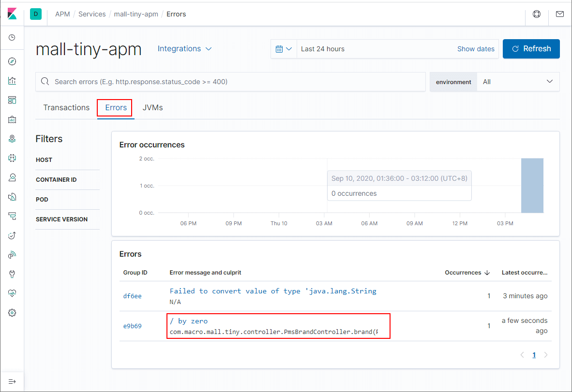Click the Last 24 hours range
Screen dimensions: 572x392
[x=322, y=49]
